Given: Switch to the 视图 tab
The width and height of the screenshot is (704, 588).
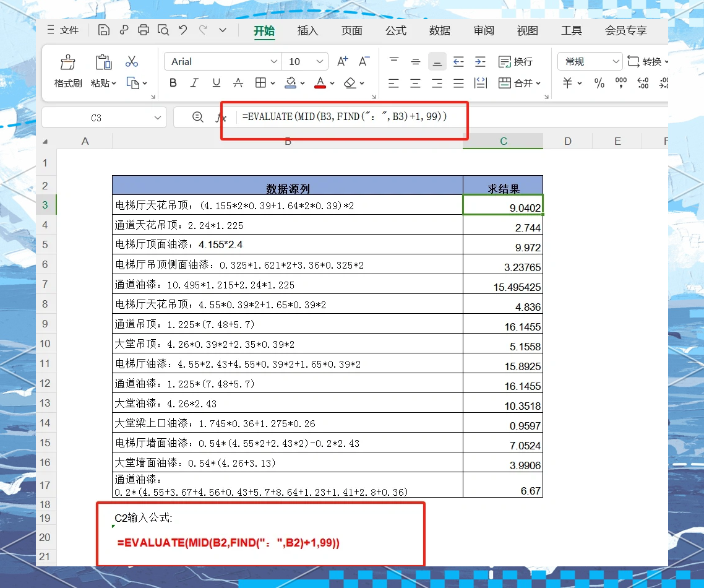Looking at the screenshot, I should (528, 30).
